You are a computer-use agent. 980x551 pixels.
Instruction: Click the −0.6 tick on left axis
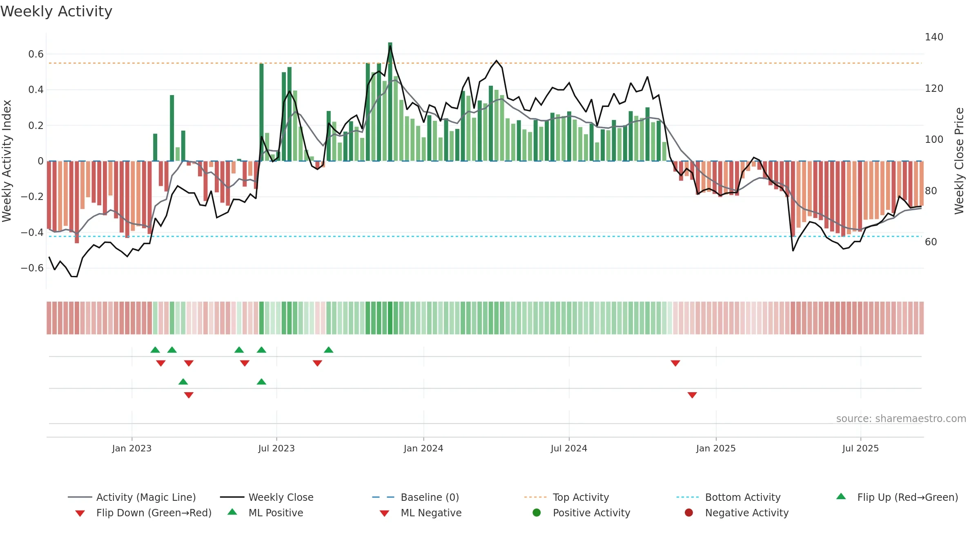tap(32, 268)
